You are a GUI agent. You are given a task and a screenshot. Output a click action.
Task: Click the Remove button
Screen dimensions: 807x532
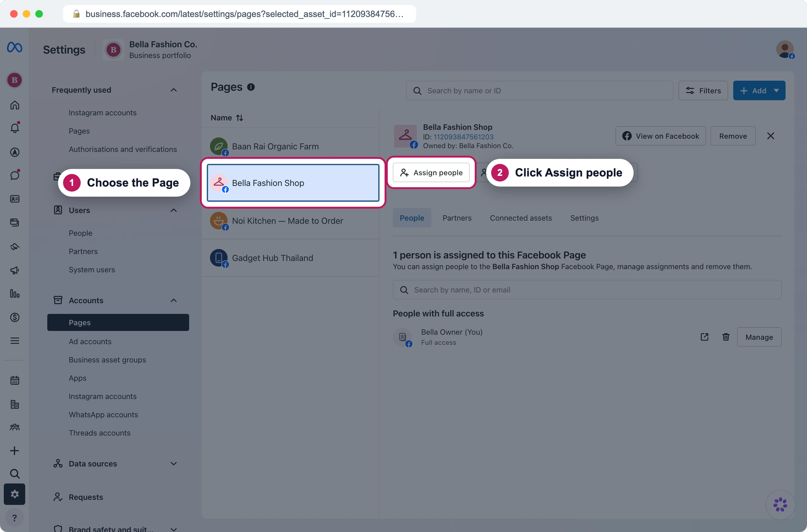point(733,136)
